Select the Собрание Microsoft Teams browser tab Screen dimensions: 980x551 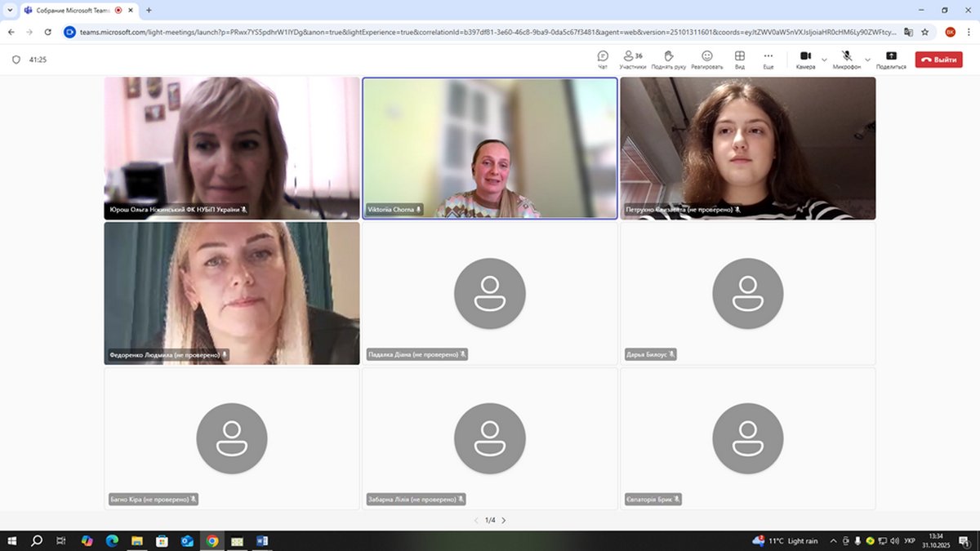click(x=72, y=10)
